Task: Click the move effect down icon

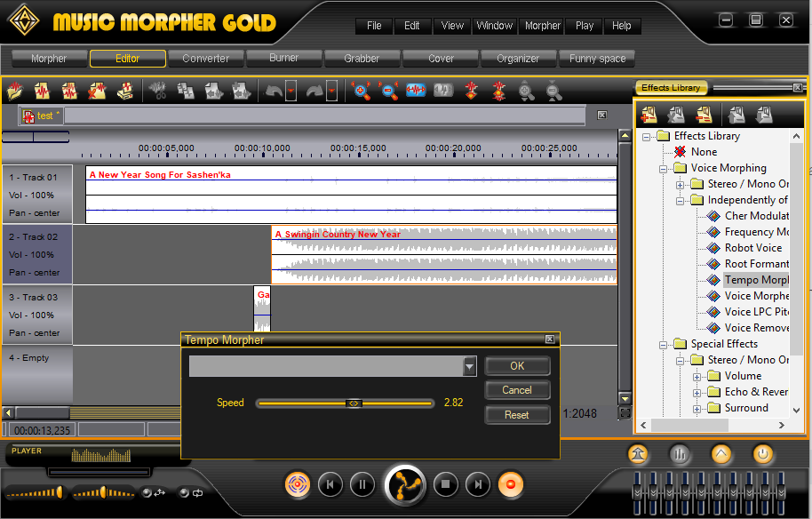Action: click(764, 115)
